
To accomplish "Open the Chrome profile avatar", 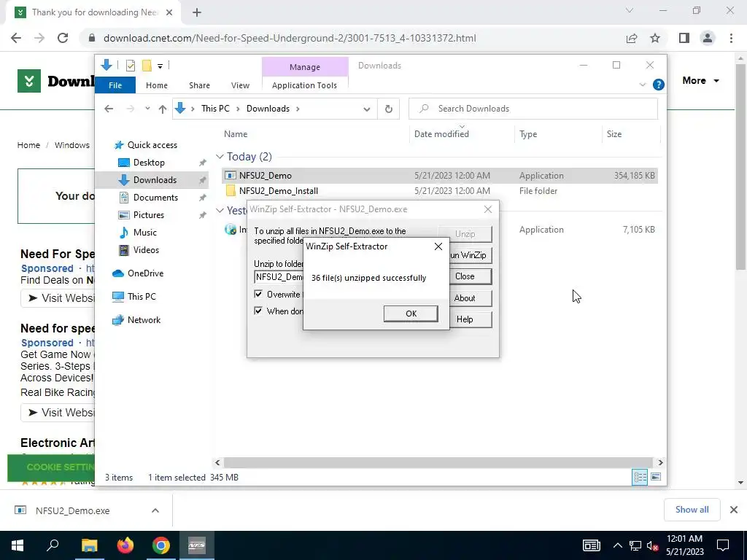I will (x=708, y=38).
